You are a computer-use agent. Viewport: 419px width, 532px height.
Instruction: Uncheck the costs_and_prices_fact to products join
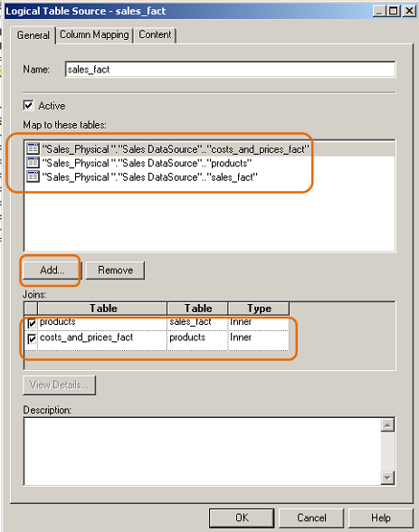pos(32,338)
